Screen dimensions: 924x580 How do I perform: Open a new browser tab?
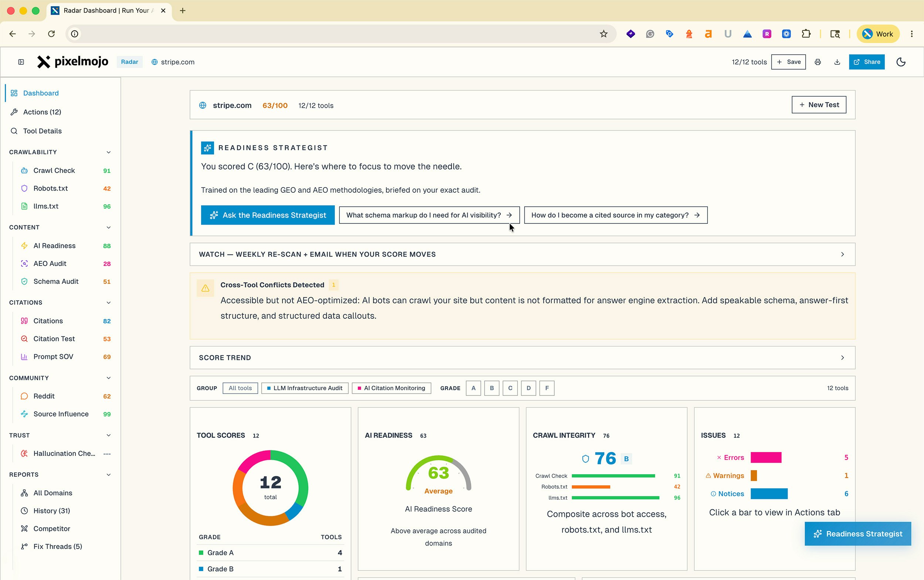click(183, 11)
